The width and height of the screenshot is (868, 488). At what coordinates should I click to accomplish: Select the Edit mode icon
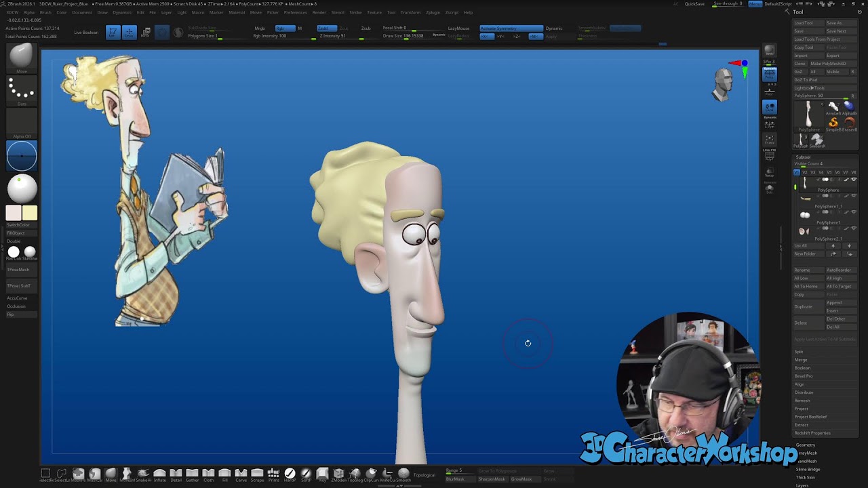[x=113, y=32]
